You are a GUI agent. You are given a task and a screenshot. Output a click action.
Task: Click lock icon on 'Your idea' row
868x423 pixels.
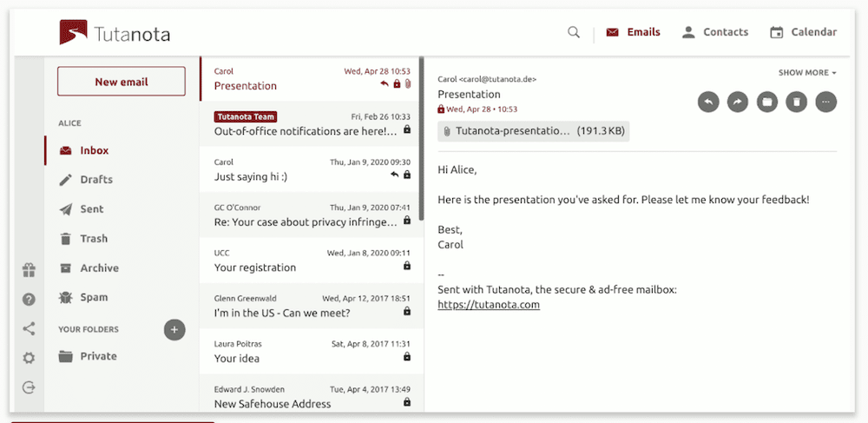[x=407, y=357]
